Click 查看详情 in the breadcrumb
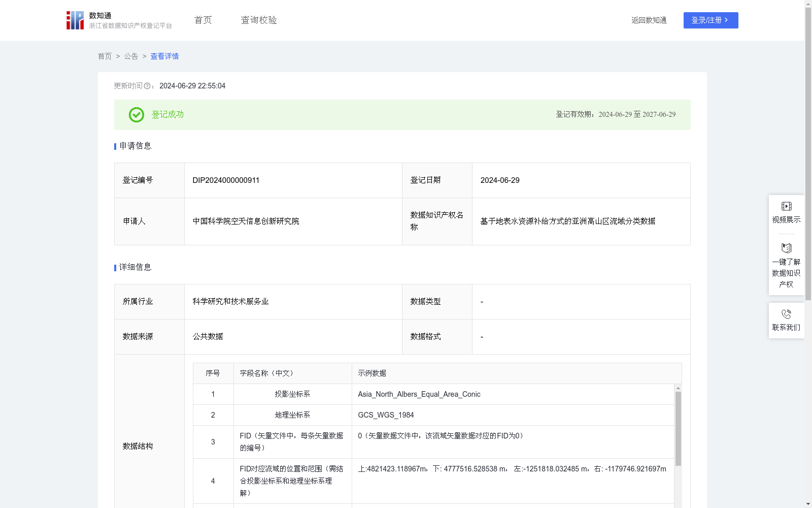Screen dimensions: 812x508 (x=164, y=56)
